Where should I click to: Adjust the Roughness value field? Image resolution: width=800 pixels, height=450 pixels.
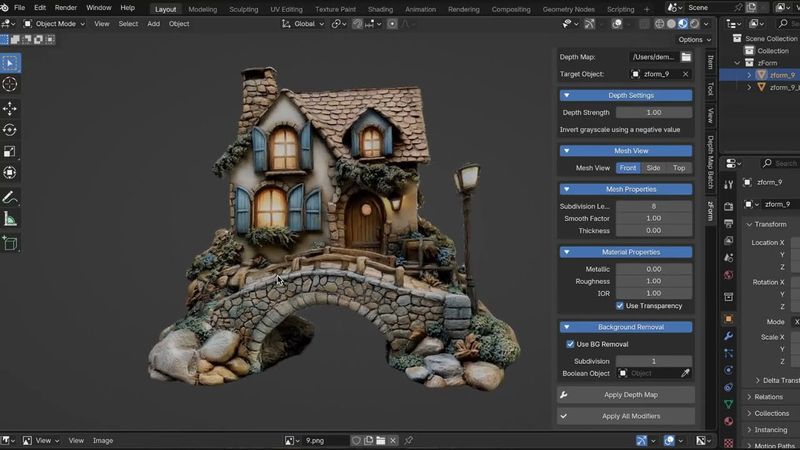click(x=654, y=281)
